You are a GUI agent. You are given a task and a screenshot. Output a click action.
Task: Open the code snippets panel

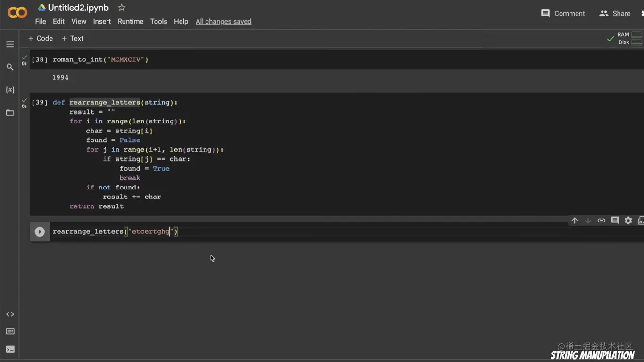(10, 314)
